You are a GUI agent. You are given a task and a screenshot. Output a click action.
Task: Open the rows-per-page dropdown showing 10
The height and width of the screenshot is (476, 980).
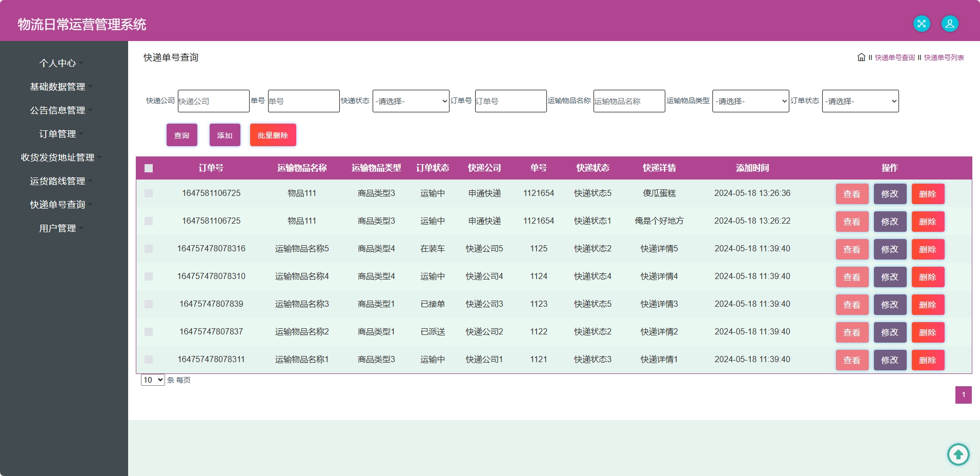(x=153, y=380)
